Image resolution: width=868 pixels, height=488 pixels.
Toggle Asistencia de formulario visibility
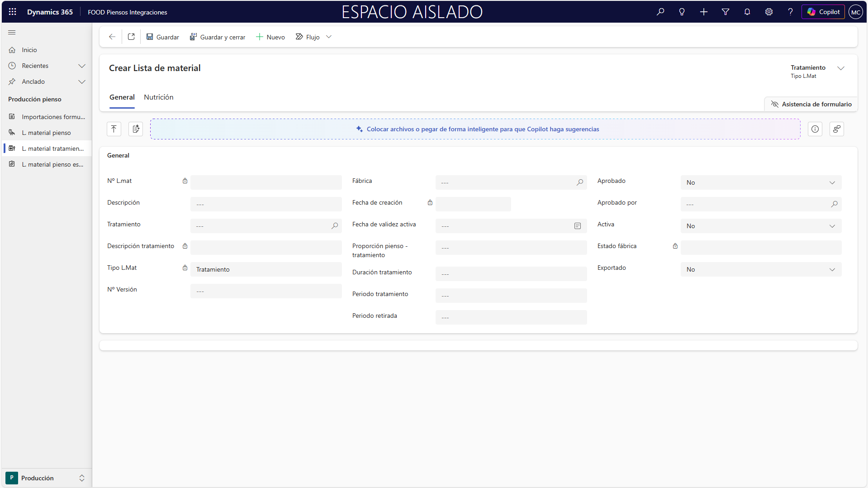811,104
